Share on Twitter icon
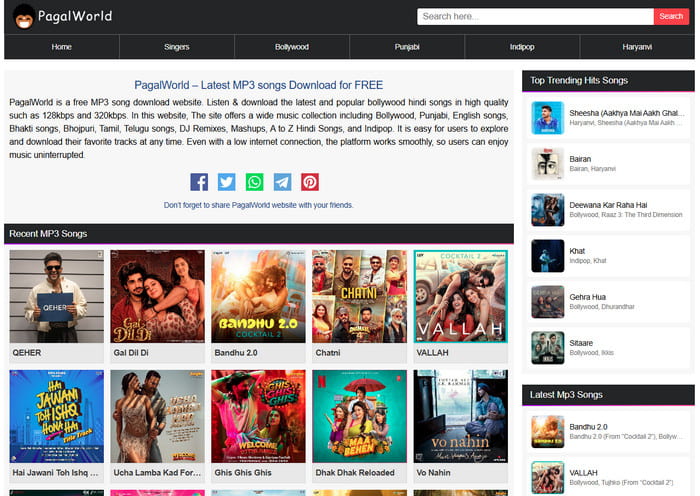 [x=227, y=182]
